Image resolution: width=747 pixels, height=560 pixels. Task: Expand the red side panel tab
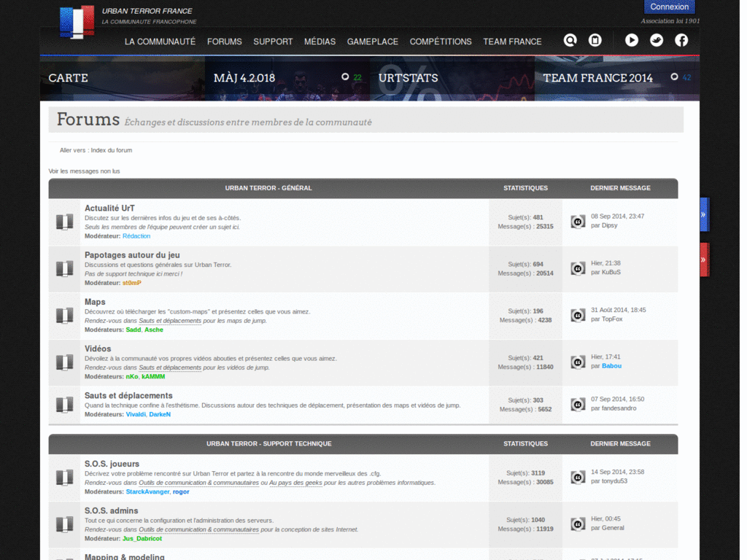(x=704, y=260)
